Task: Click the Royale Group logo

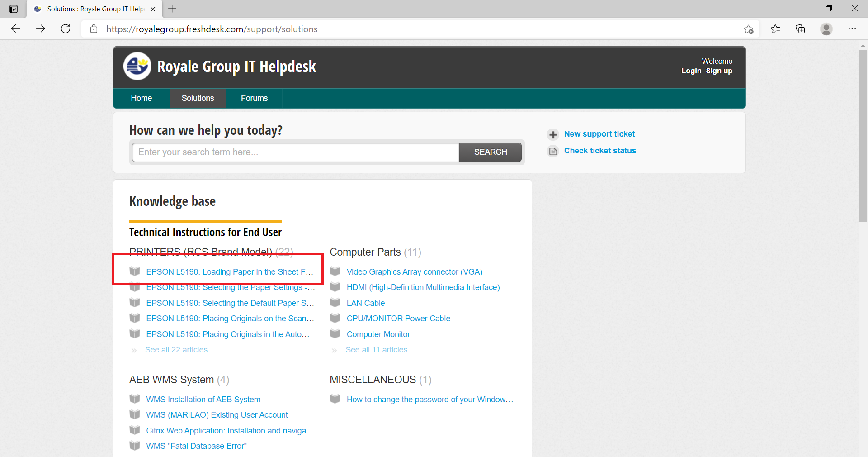Action: [137, 66]
